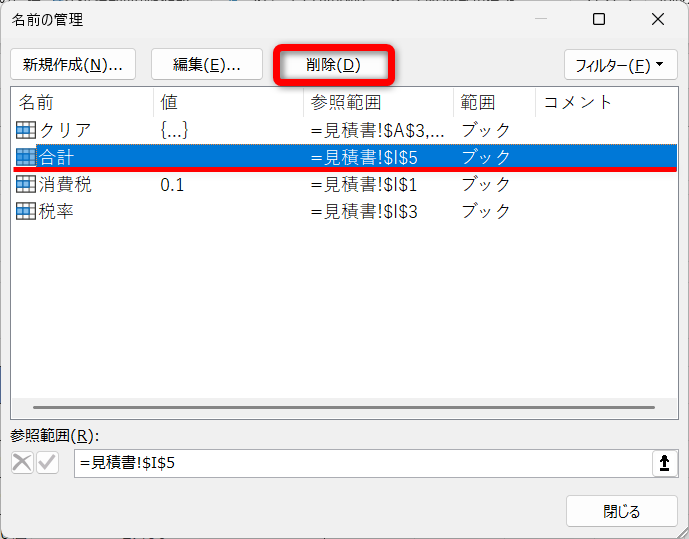Click the ブック scope of 税率 row

[x=486, y=211]
